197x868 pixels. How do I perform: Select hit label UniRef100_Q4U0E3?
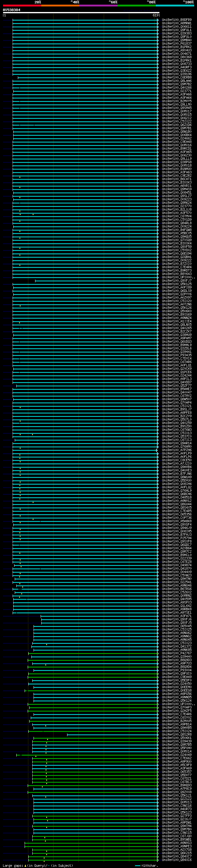176,470
